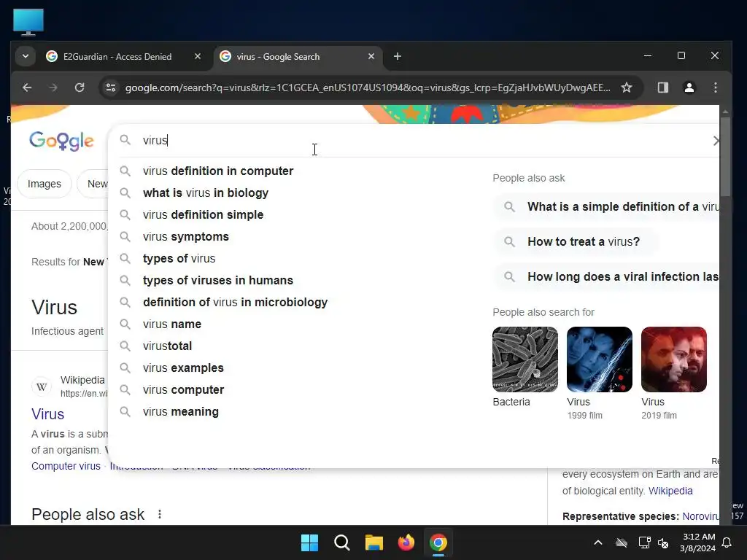747x560 pixels.
Task: Select virus examples suggestion
Action: 183,368
